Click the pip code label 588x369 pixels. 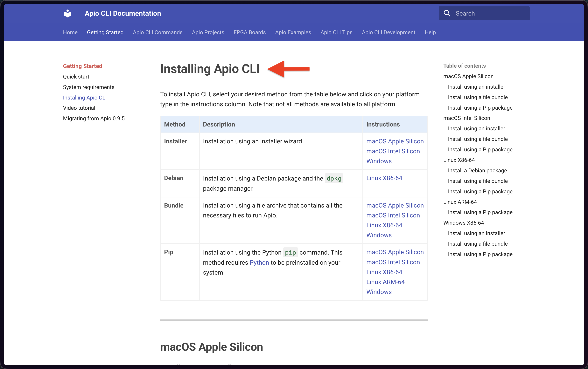point(290,253)
